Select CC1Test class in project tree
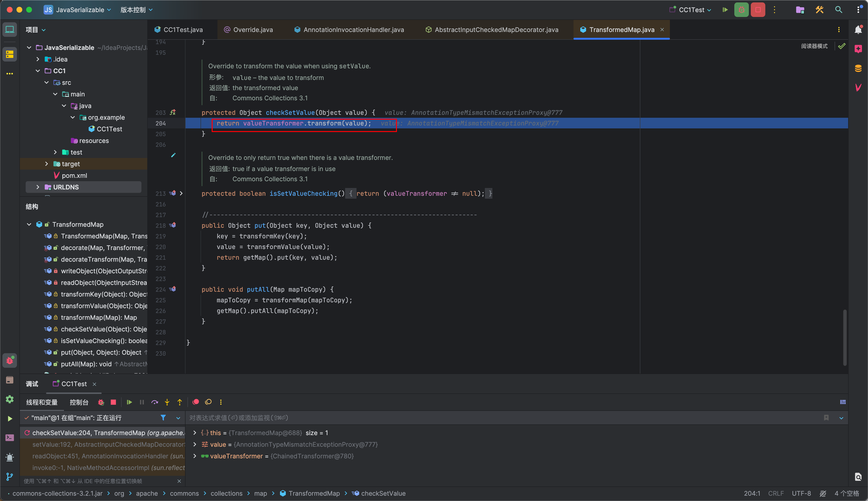 pos(109,129)
